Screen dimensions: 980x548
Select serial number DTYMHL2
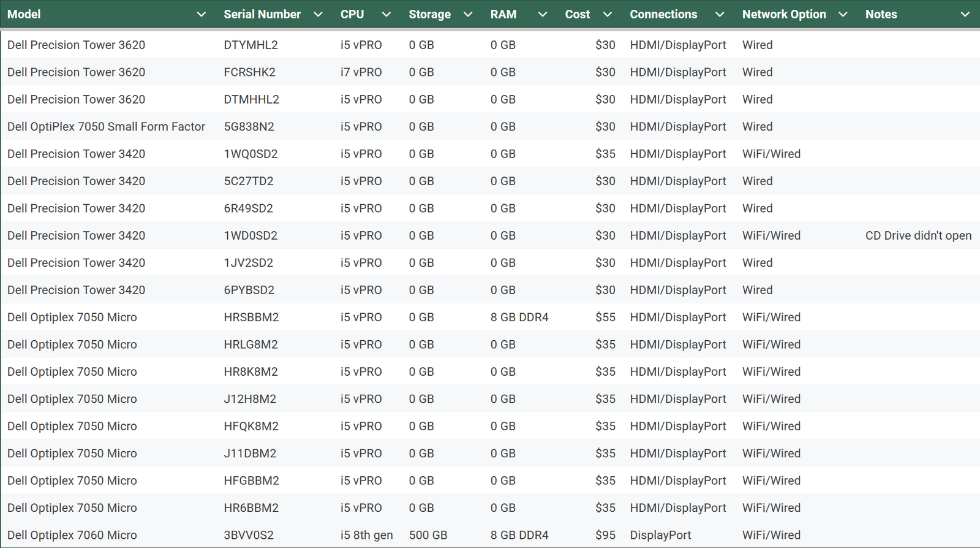pyautogui.click(x=251, y=45)
